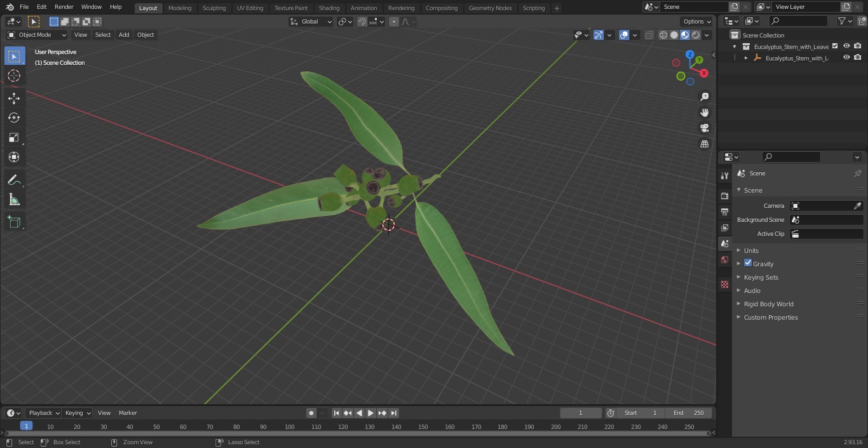Click the new scene copy icon
868x448 pixels.
coord(735,7)
